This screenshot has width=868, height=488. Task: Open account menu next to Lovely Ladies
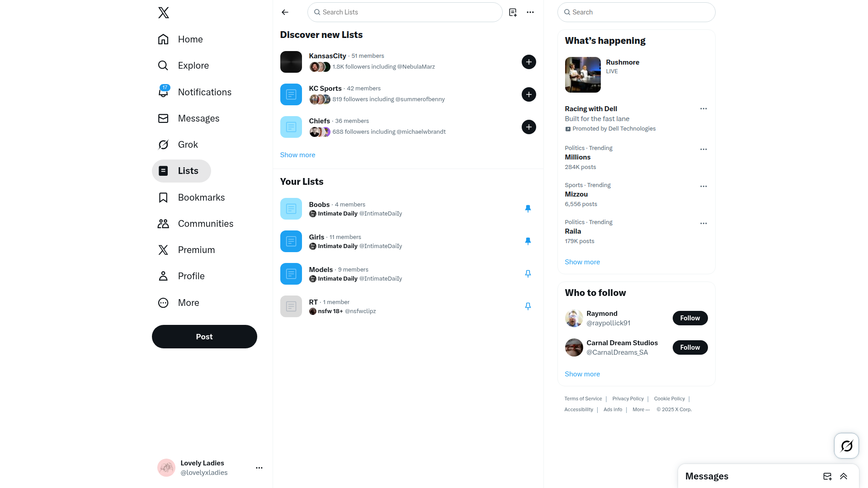tap(259, 468)
